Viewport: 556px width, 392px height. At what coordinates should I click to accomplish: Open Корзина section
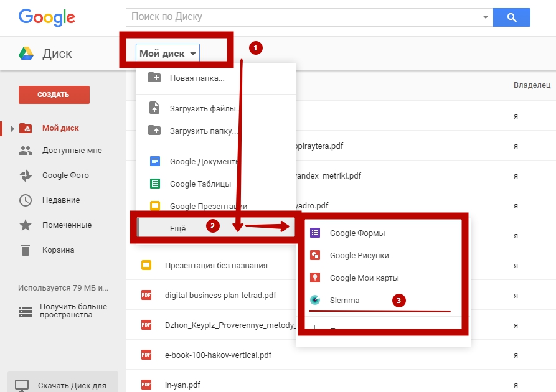click(58, 250)
